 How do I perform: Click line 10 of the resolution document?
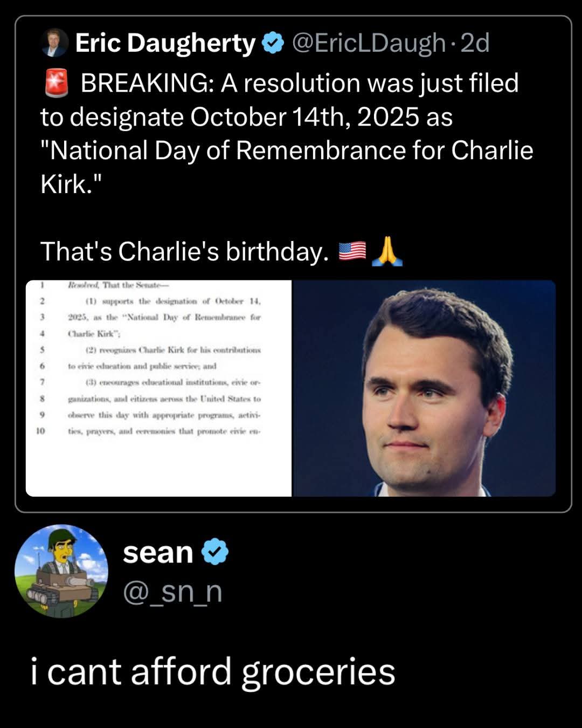click(x=164, y=431)
